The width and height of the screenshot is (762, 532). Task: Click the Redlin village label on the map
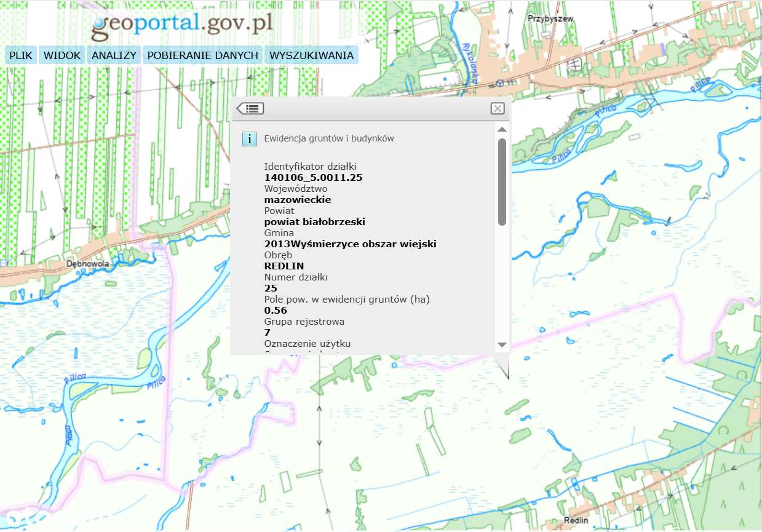click(576, 520)
